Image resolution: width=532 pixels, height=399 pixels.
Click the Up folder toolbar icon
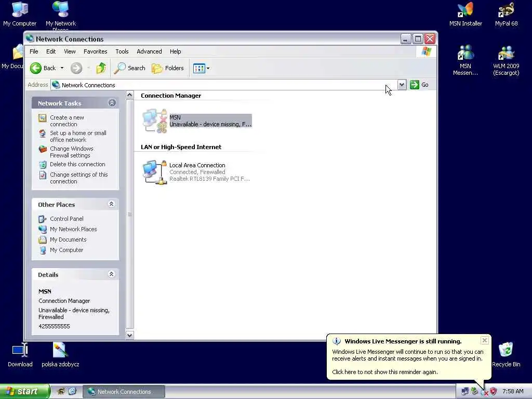(101, 68)
